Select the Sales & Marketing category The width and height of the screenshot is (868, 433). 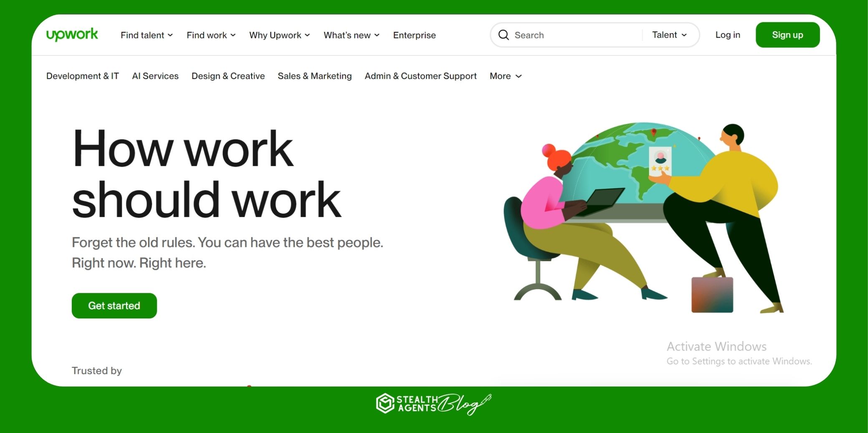315,76
